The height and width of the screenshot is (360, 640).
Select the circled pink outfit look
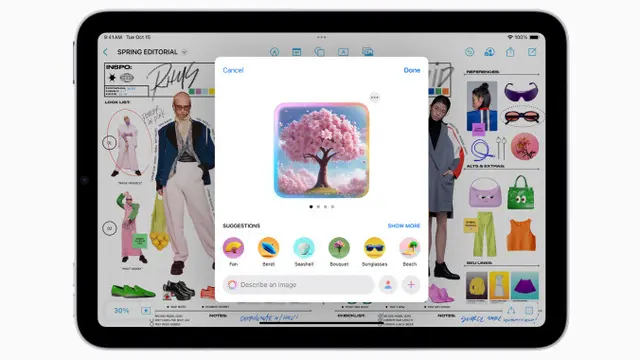(128, 144)
